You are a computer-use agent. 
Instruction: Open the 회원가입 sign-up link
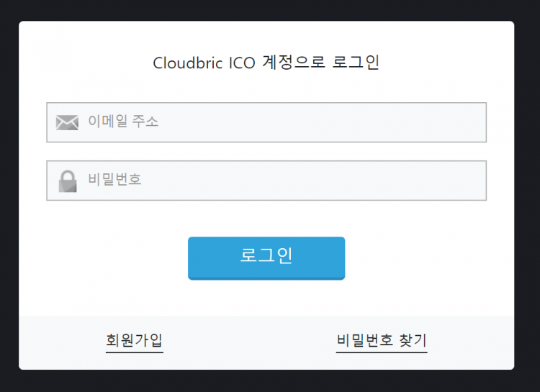tap(135, 340)
